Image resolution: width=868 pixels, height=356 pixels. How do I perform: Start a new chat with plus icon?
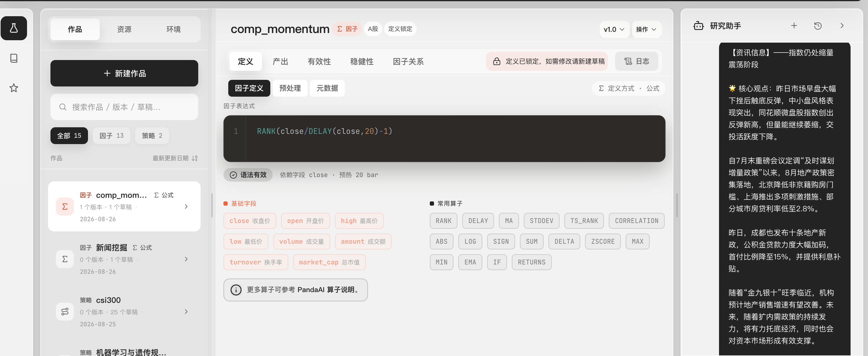(794, 26)
